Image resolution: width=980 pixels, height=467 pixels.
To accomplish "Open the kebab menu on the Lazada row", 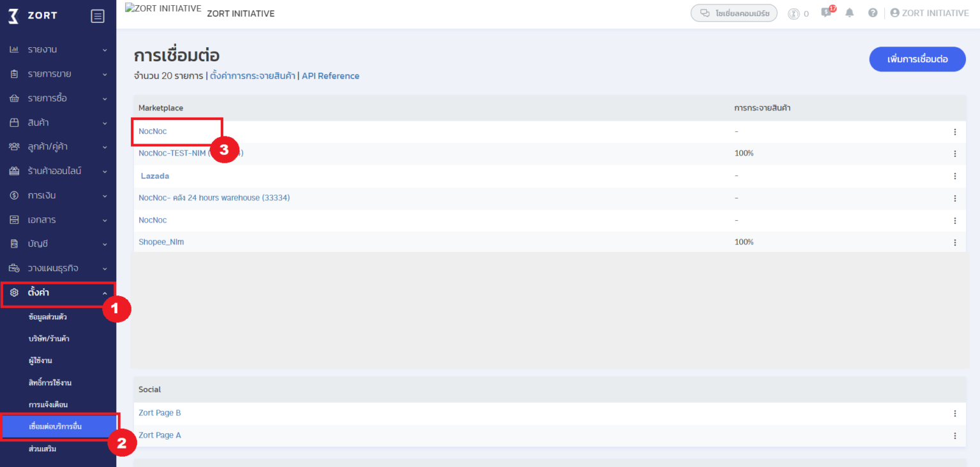I will (x=955, y=175).
